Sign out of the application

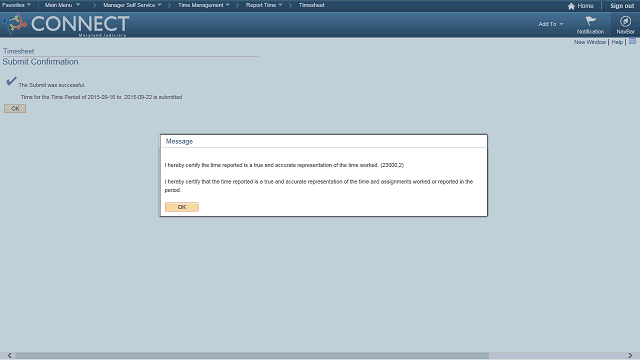click(x=622, y=6)
